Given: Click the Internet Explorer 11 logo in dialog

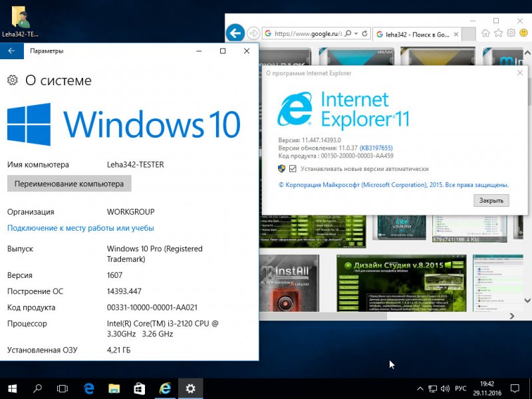Looking at the screenshot, I should tap(343, 109).
